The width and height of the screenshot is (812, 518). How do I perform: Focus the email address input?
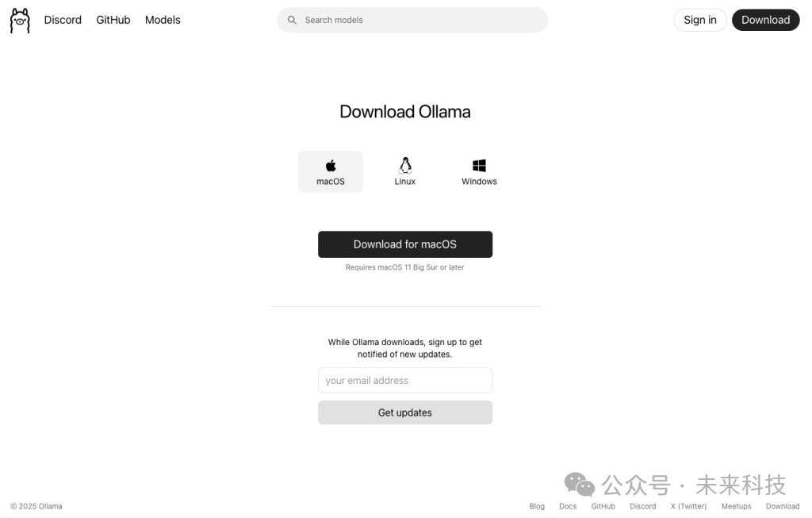(x=405, y=381)
